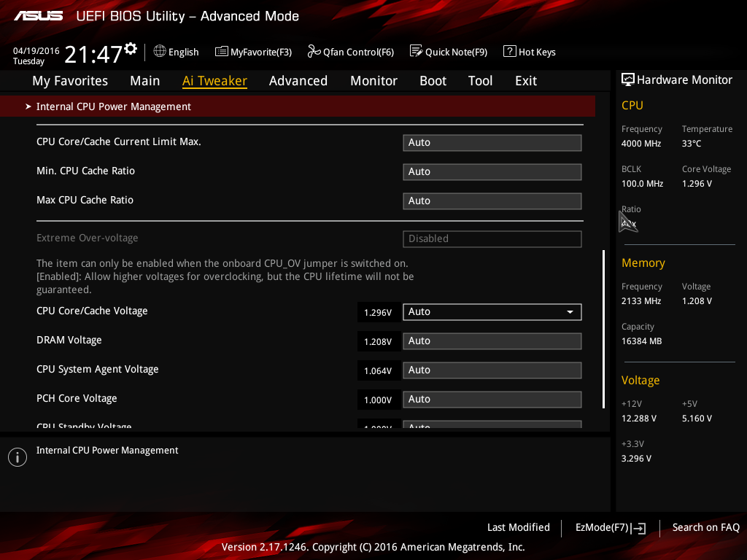Click the clock settings gear icon
This screenshot has width=747, height=560.
(x=131, y=48)
